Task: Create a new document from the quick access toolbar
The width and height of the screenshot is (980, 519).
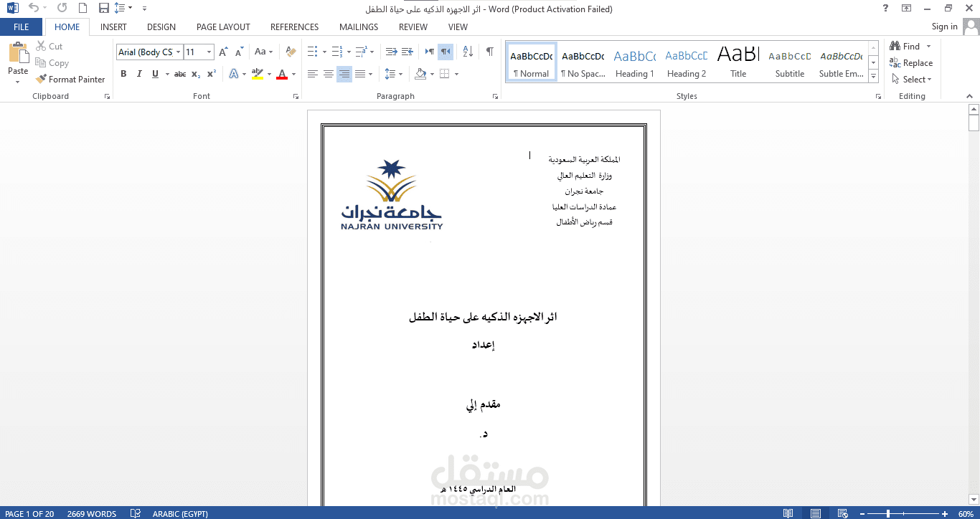Action: [83, 9]
